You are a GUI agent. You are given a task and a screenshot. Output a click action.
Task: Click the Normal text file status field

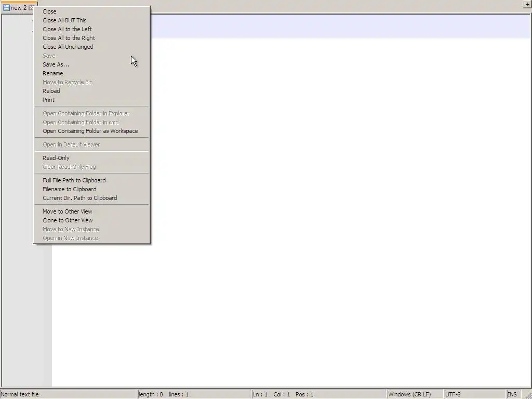68,394
